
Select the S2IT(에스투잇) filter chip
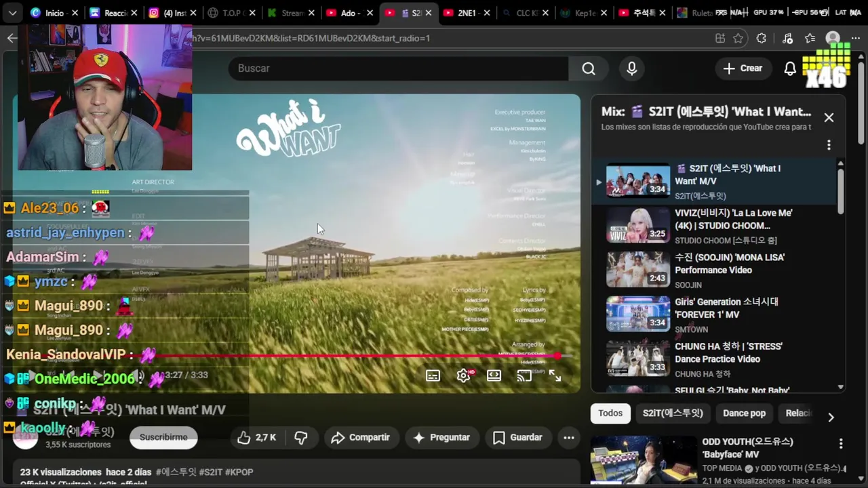tap(673, 413)
